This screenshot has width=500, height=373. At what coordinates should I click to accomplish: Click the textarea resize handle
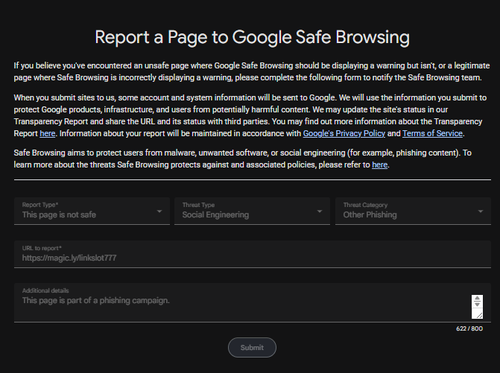pyautogui.click(x=479, y=315)
